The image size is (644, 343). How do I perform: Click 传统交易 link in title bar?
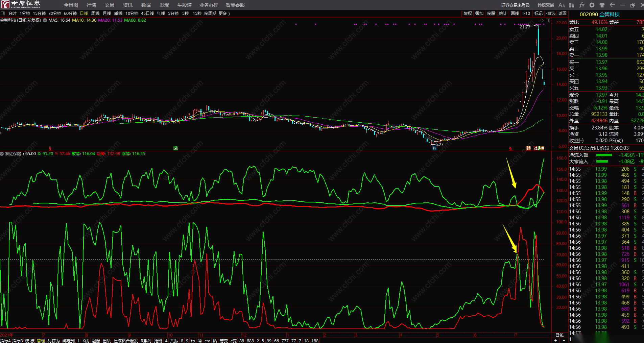(x=546, y=5)
